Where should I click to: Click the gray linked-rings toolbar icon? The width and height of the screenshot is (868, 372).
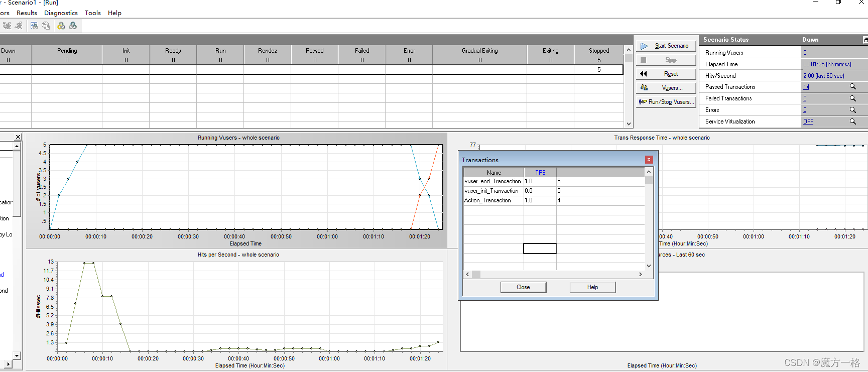coord(73,26)
